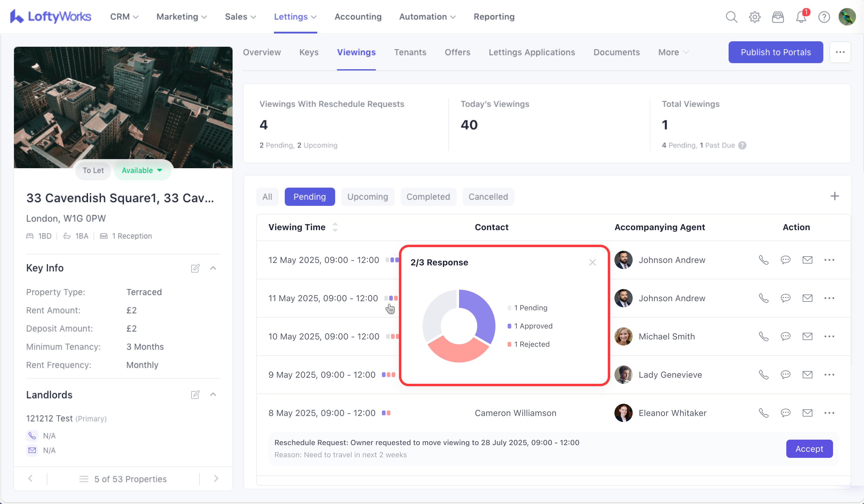Collapse the Landlords section
864x504 pixels.
(x=213, y=395)
